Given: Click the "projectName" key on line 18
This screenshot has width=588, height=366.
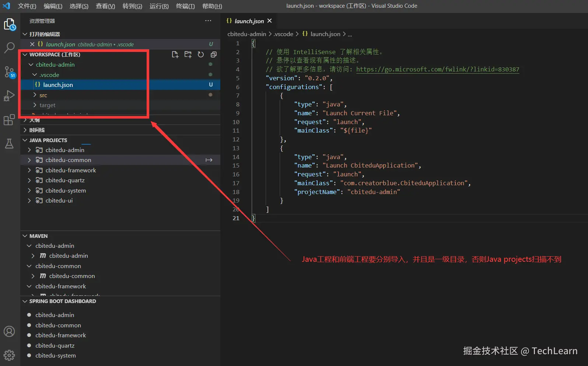Looking at the screenshot, I should (317, 192).
